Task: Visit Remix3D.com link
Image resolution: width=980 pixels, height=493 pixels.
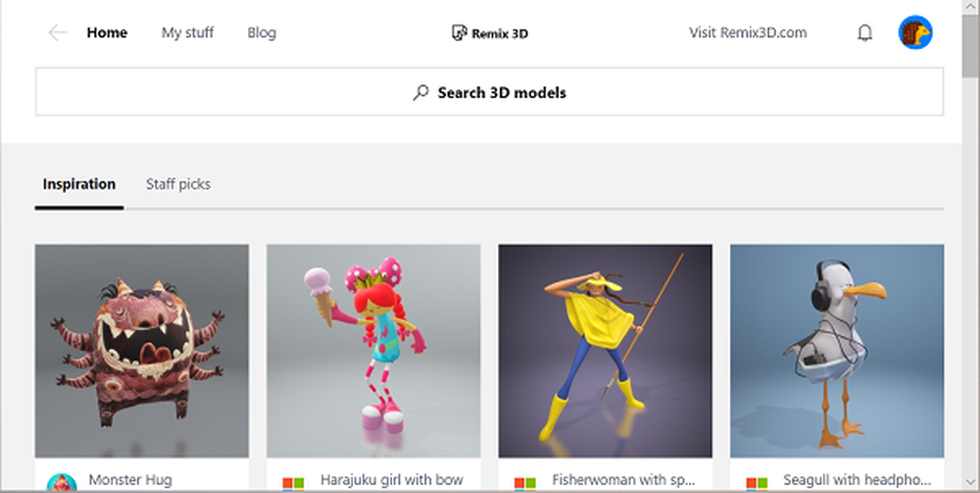Action: (748, 32)
